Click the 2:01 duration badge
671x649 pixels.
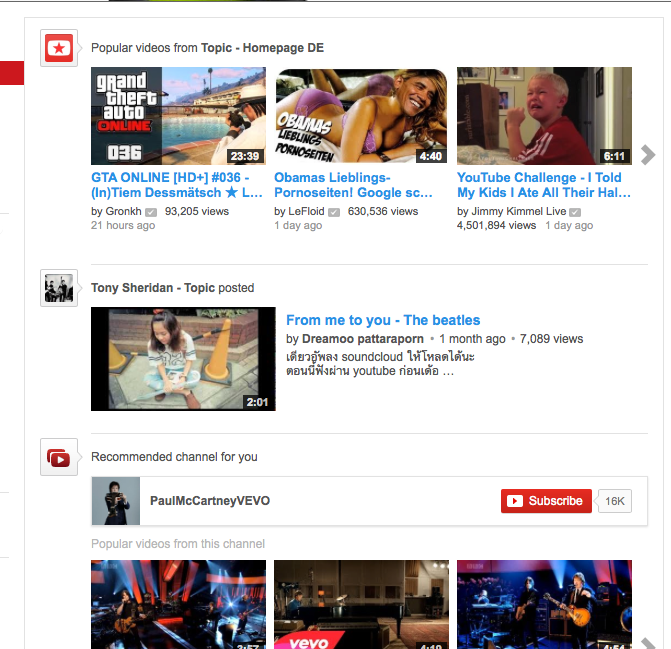pyautogui.click(x=257, y=402)
